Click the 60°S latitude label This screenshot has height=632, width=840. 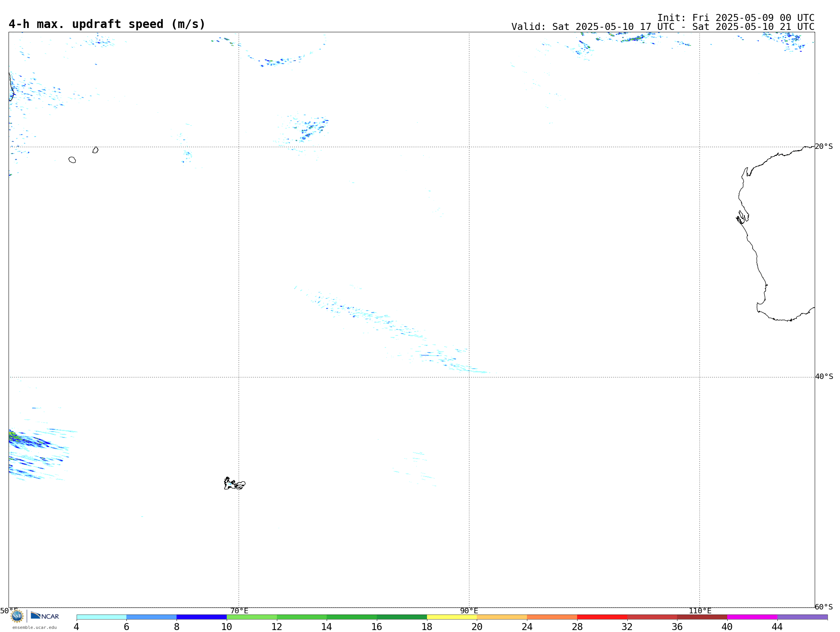pyautogui.click(x=824, y=607)
